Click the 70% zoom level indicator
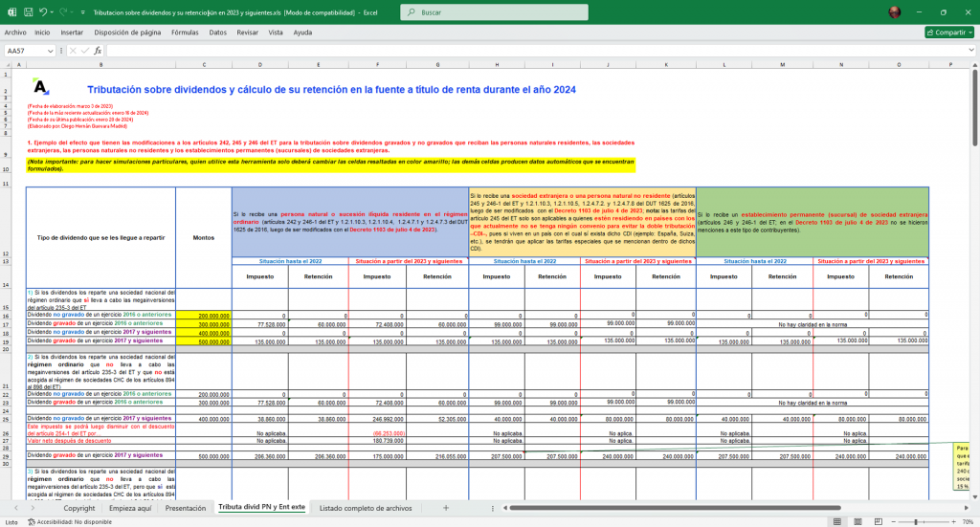 968,521
